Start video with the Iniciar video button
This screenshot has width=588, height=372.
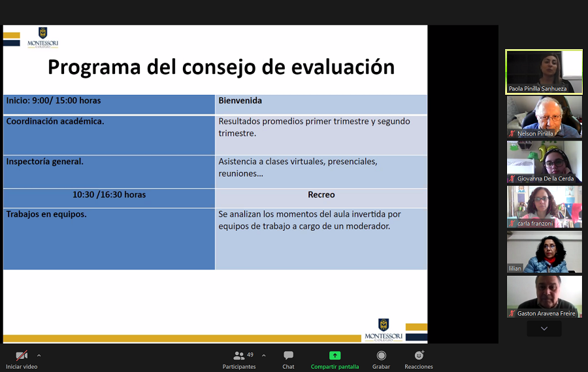click(22, 360)
